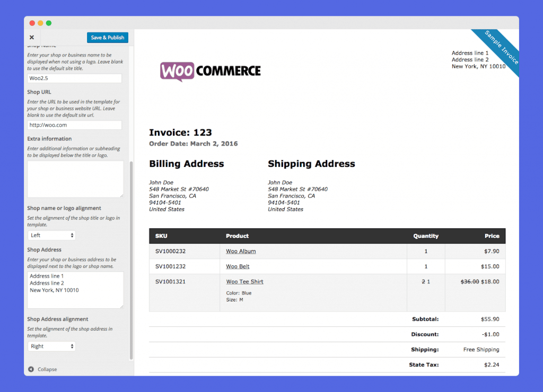Viewport: 543px width, 392px height.
Task: Click the Invoice: 123 heading
Action: (180, 132)
